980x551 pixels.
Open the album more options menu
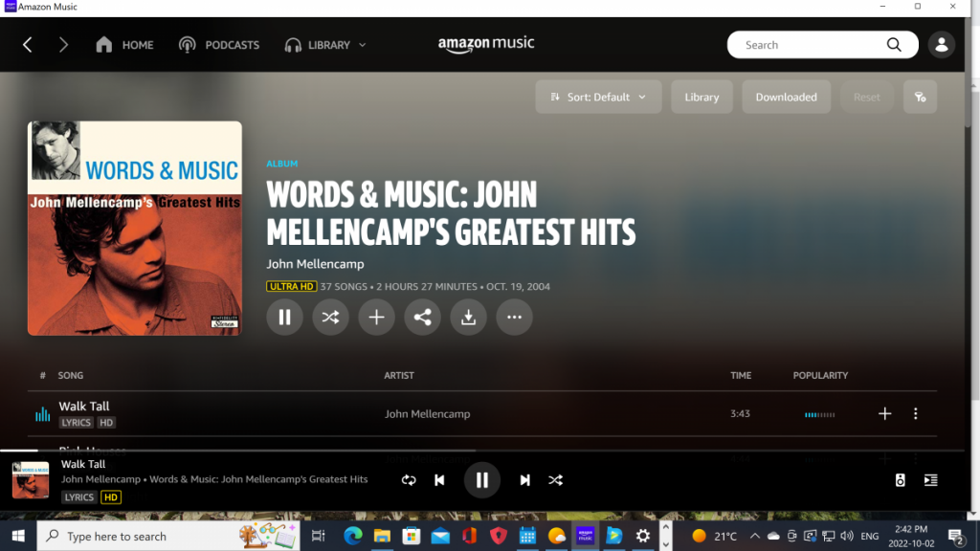click(x=514, y=318)
